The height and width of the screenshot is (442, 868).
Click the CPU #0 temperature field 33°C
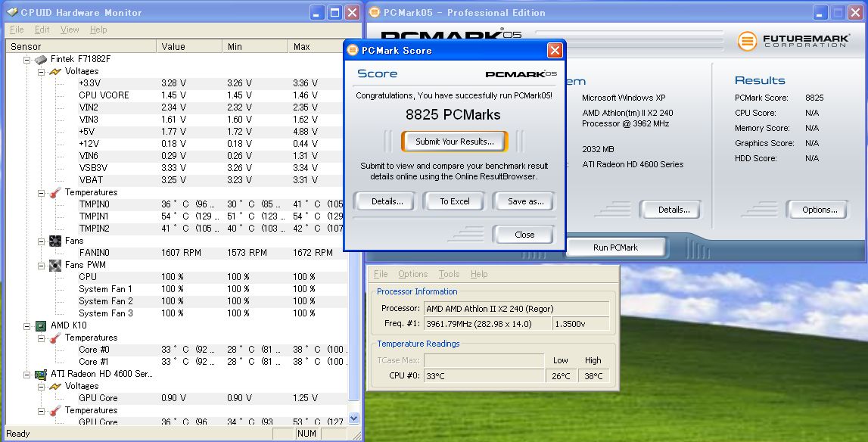(484, 376)
